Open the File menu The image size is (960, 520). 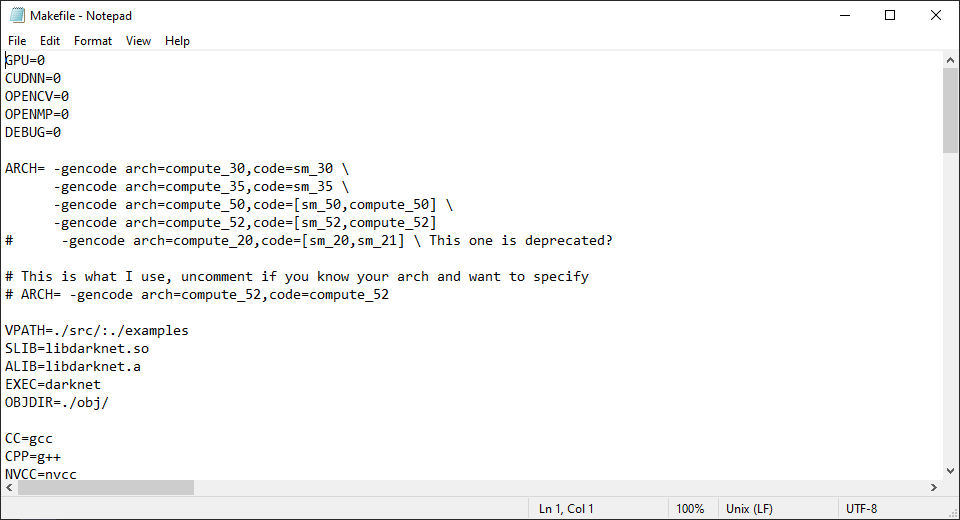pyautogui.click(x=17, y=41)
